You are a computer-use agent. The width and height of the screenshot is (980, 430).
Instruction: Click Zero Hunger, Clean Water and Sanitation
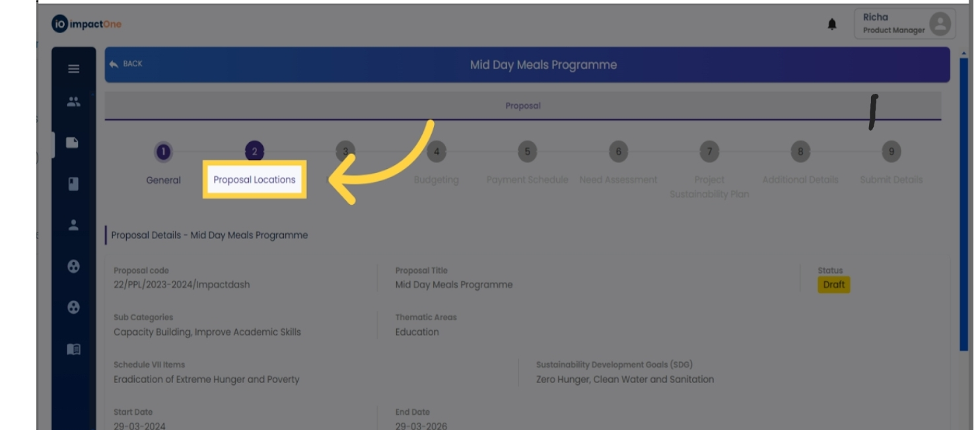(x=625, y=380)
